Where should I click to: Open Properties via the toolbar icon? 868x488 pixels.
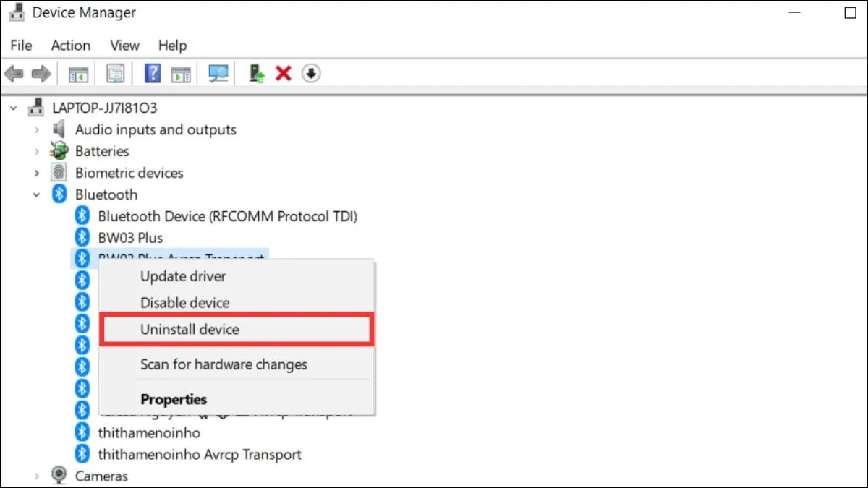tap(116, 74)
